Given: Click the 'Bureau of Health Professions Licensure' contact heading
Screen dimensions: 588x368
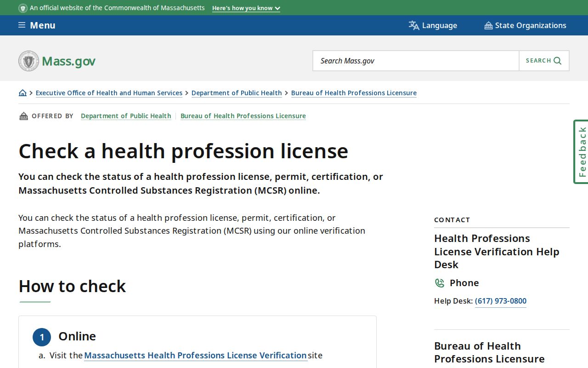Looking at the screenshot, I should pos(489,352).
